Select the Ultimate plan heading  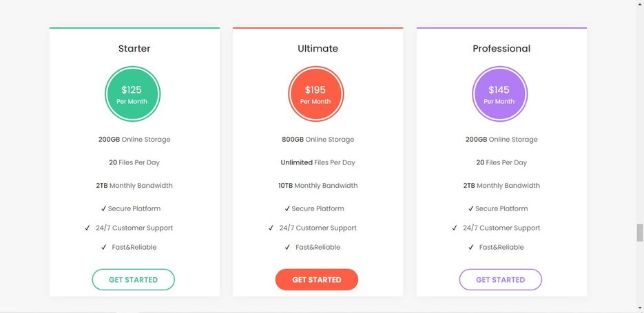318,48
